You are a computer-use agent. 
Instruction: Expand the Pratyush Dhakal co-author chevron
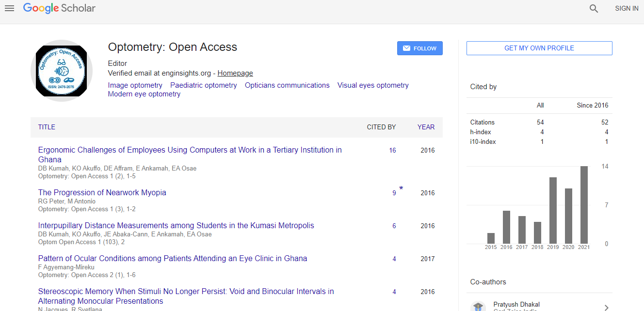point(606,307)
